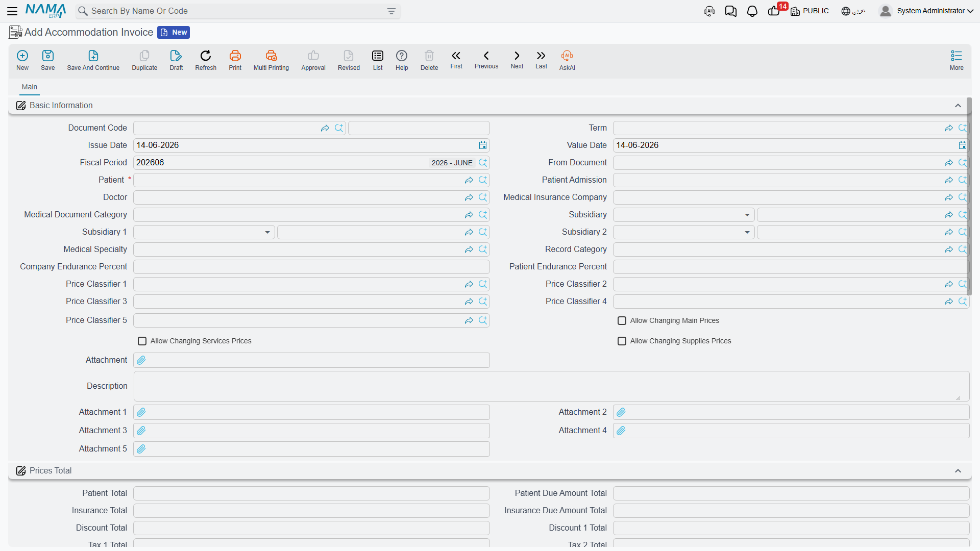The width and height of the screenshot is (980, 551).
Task: Open the hamburger main menu
Action: tap(12, 11)
